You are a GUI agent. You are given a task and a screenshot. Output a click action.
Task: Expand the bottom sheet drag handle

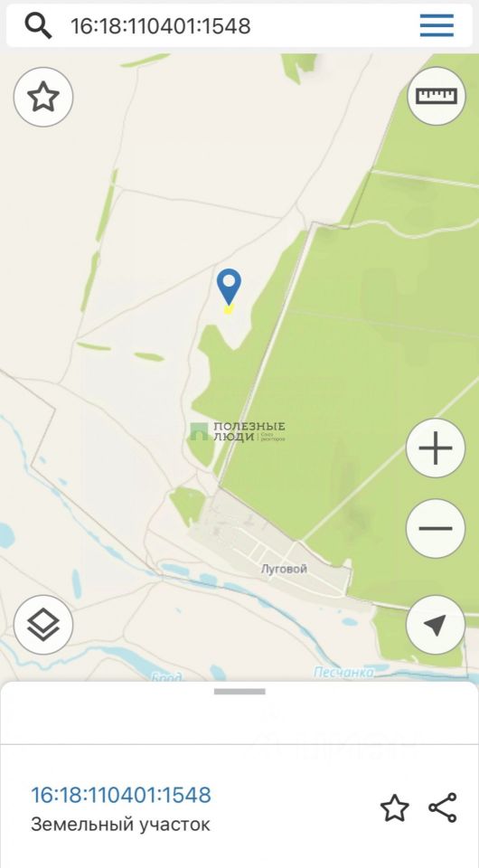239,692
